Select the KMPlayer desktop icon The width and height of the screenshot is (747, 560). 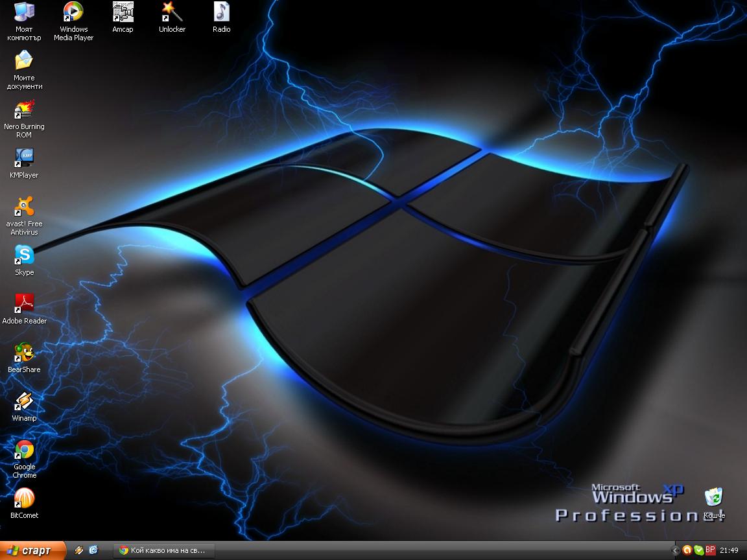(24, 158)
